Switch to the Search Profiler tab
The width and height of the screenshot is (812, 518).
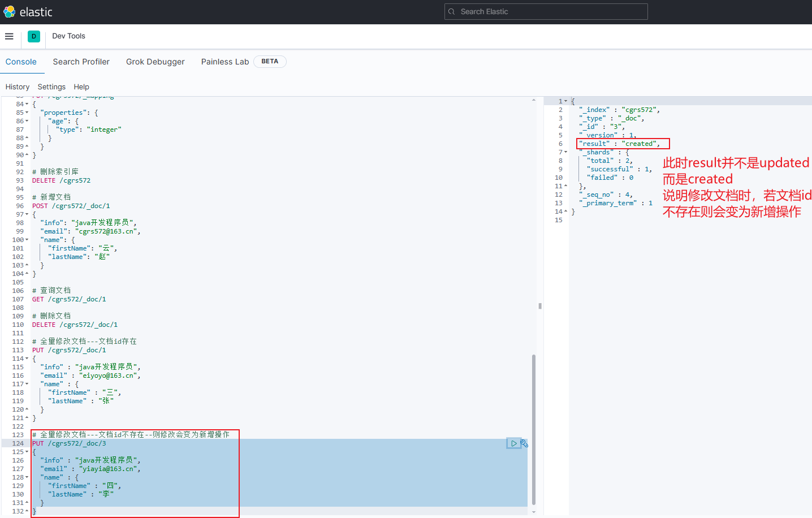click(81, 62)
